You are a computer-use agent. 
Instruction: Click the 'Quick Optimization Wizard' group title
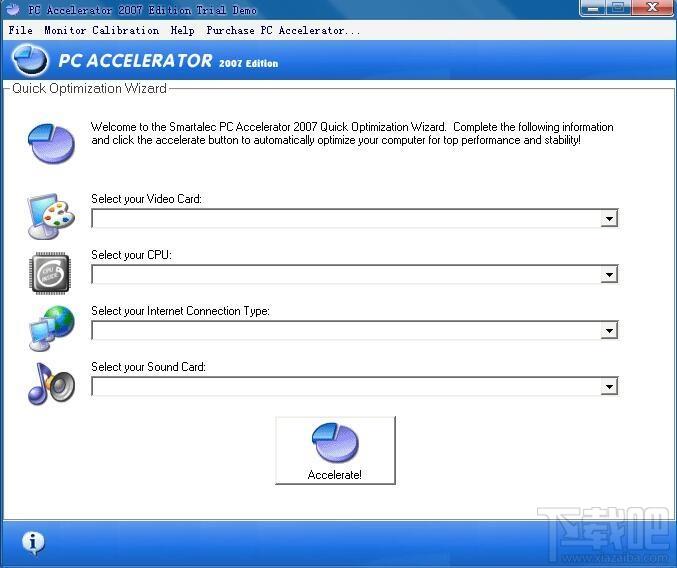[89, 88]
